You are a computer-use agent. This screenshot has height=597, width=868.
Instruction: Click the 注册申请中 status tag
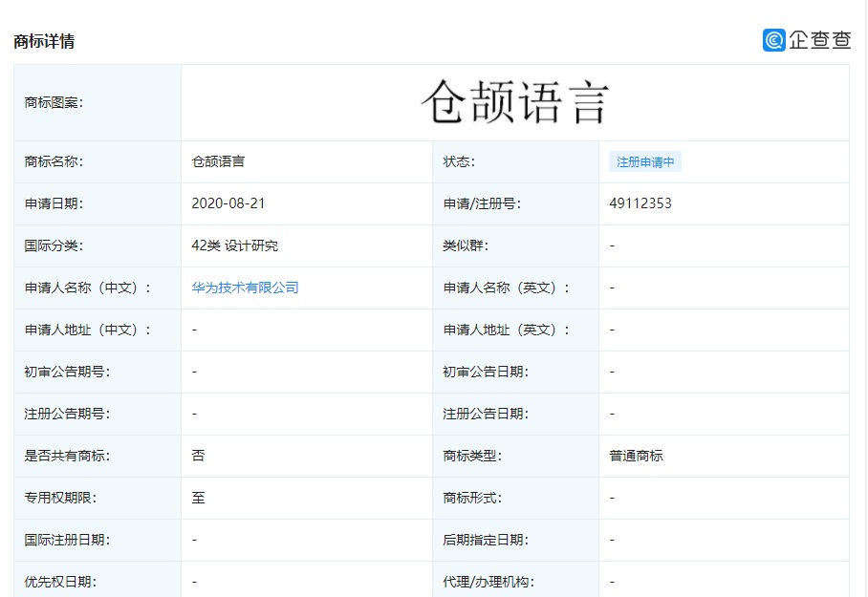(644, 161)
